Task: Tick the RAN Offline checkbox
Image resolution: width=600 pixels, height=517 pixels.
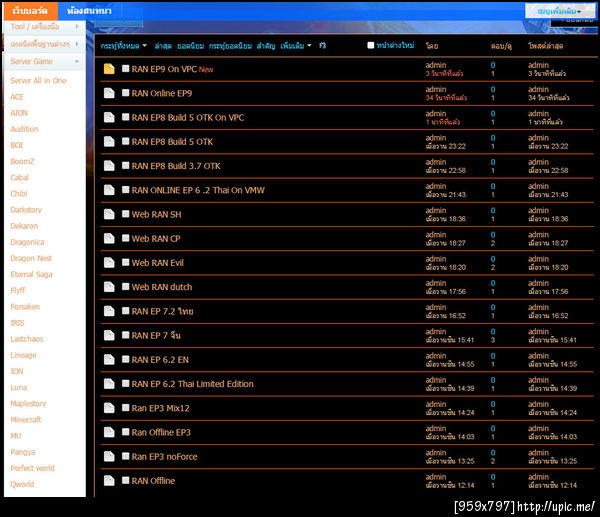Action: coord(126,480)
